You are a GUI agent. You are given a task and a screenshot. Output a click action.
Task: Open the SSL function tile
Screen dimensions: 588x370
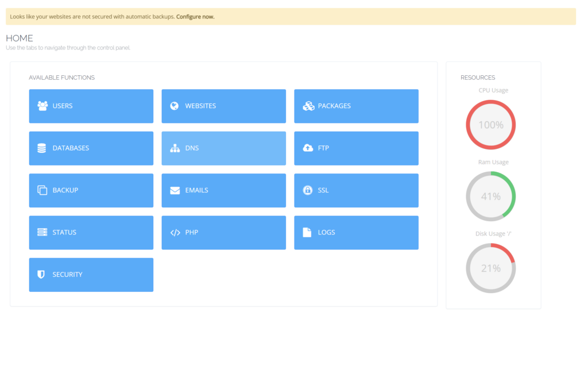click(x=356, y=190)
